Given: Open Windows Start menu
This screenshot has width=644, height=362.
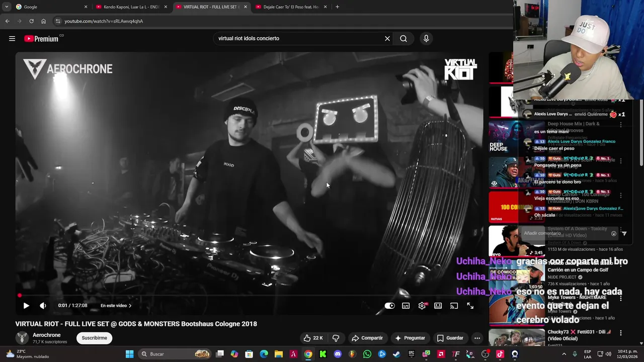Looking at the screenshot, I should [x=129, y=354].
